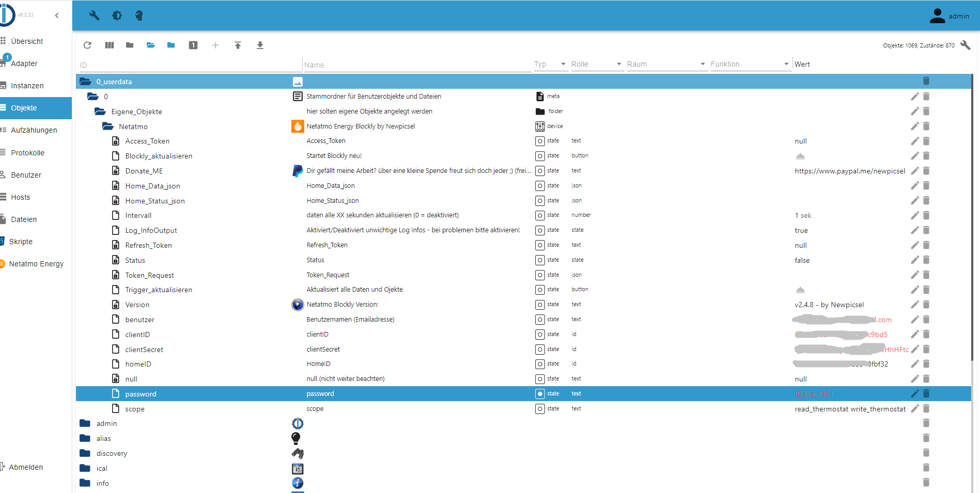Toggle theme brightness icon in top bar
This screenshot has height=493, width=980.
[117, 15]
